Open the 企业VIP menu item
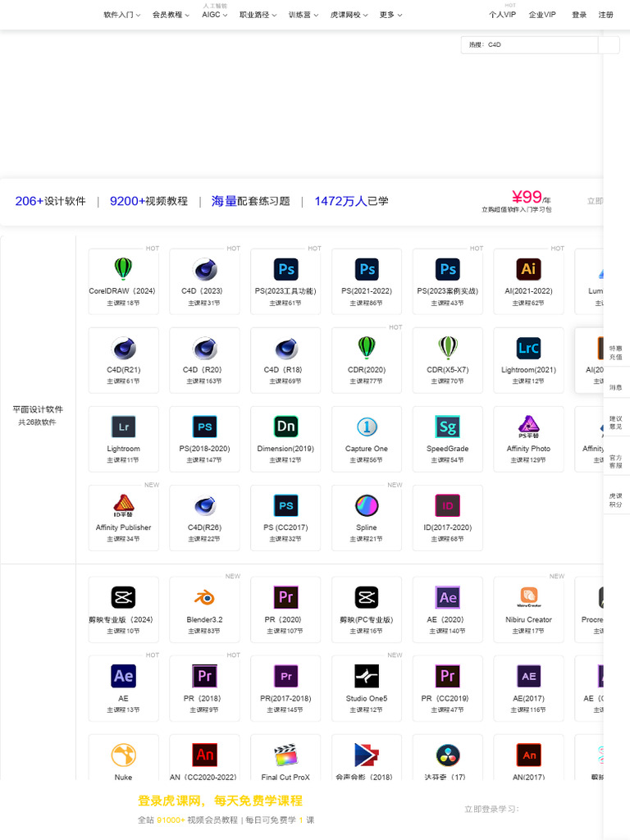Screen dimensions: 630x840 pos(542,15)
